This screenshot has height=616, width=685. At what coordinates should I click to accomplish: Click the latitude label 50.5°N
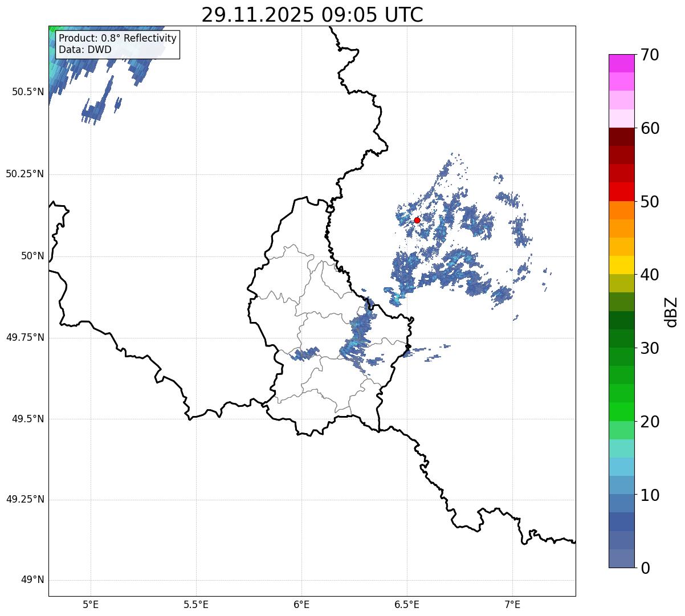point(28,92)
